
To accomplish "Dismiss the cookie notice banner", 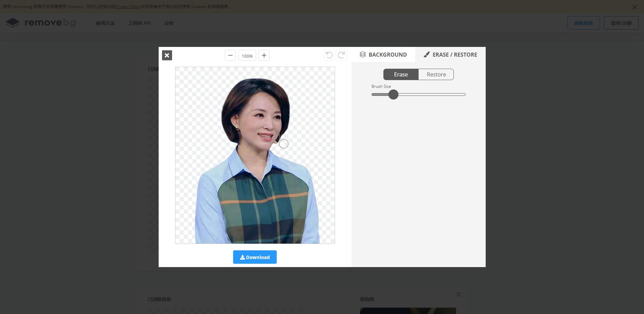I will pos(635,7).
